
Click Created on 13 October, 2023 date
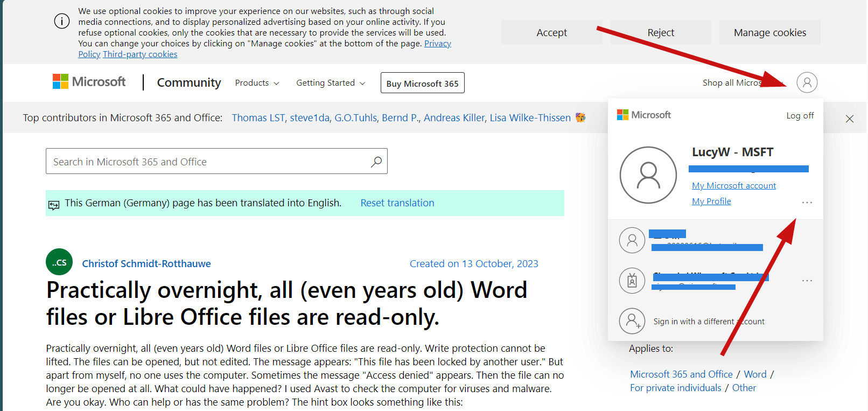point(474,264)
